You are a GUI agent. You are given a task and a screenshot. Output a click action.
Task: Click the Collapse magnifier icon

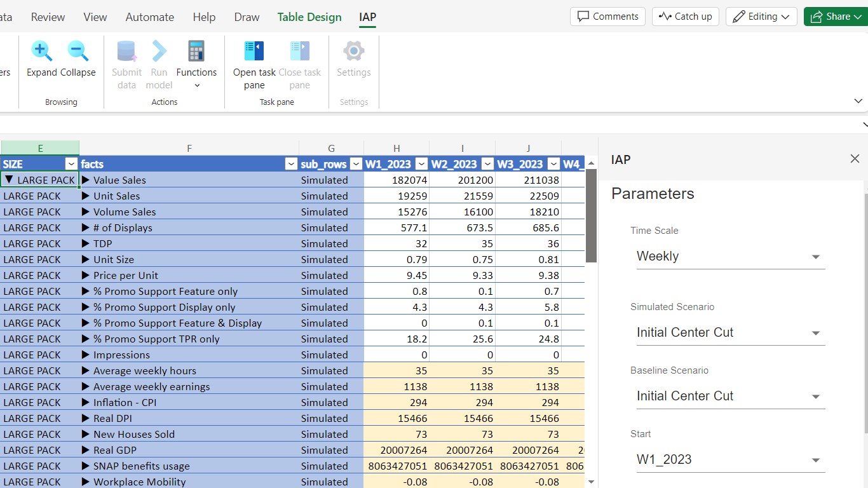[78, 51]
